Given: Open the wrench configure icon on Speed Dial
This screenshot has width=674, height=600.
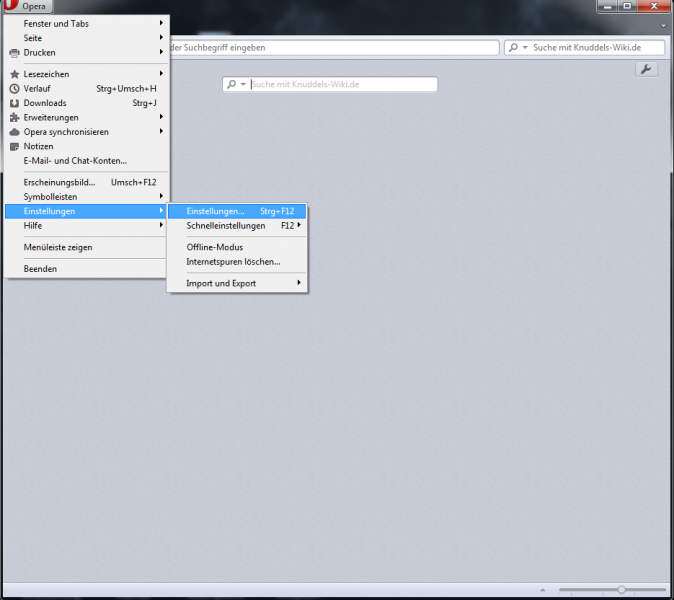Looking at the screenshot, I should coord(646,69).
